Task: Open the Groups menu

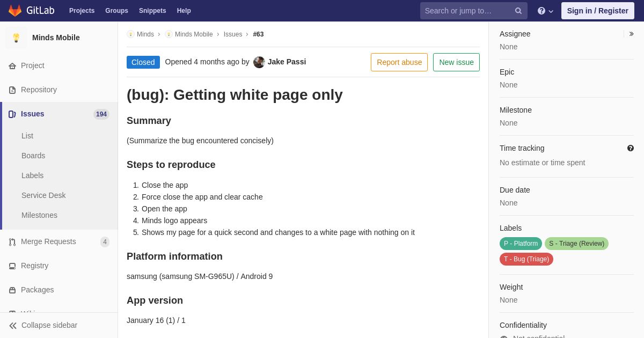Action: point(116,11)
